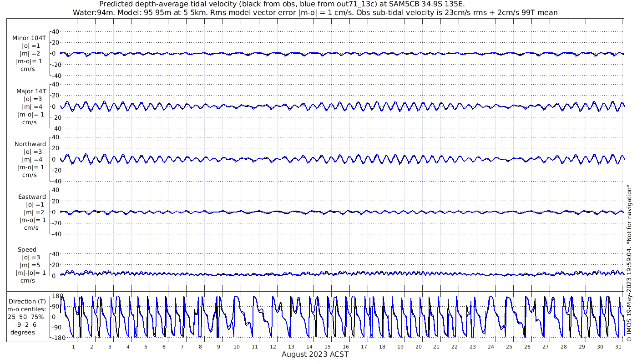Screen dimensions: 637x364
Task: Select the "Minor 104T" panel label
Action: 29,38
